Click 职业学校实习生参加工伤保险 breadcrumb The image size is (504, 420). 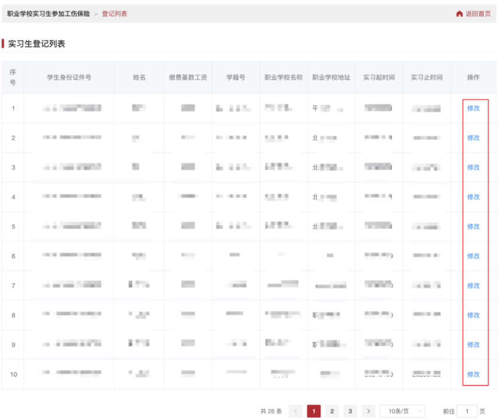(48, 14)
